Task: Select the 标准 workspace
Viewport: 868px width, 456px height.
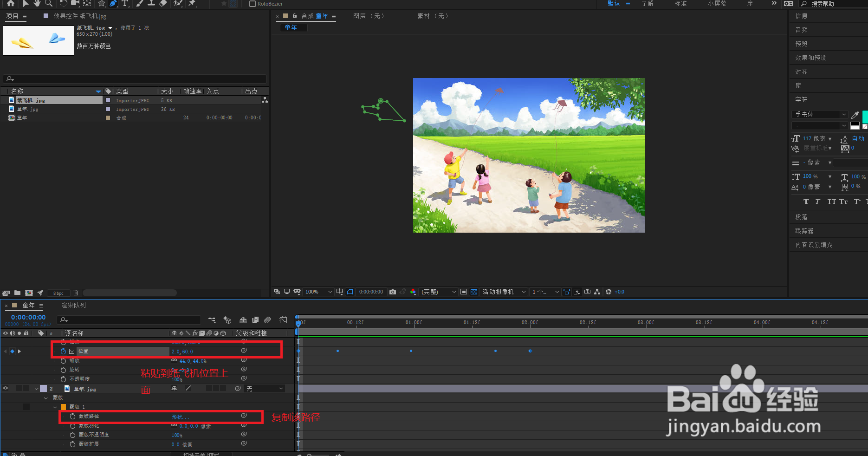Action: 681,3
